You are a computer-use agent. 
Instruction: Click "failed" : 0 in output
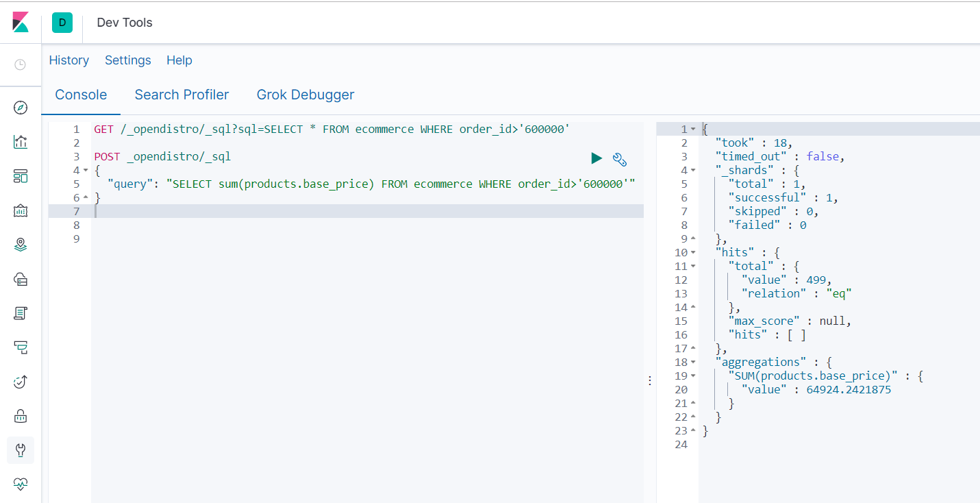click(x=767, y=225)
